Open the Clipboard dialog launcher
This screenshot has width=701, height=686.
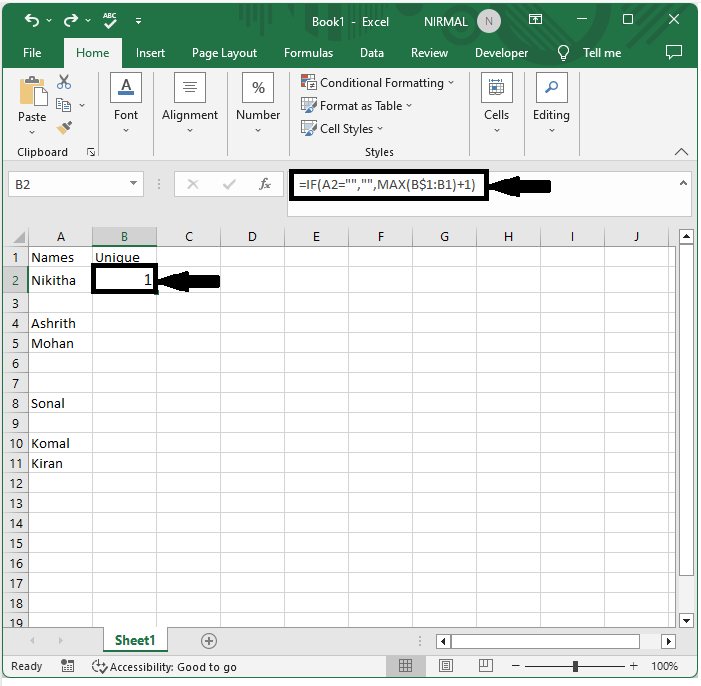click(91, 152)
